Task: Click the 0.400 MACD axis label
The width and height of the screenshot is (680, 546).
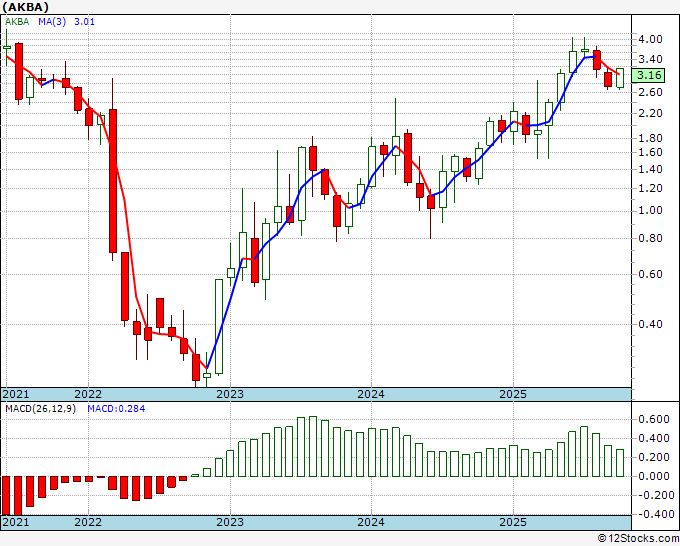Action: pos(654,438)
